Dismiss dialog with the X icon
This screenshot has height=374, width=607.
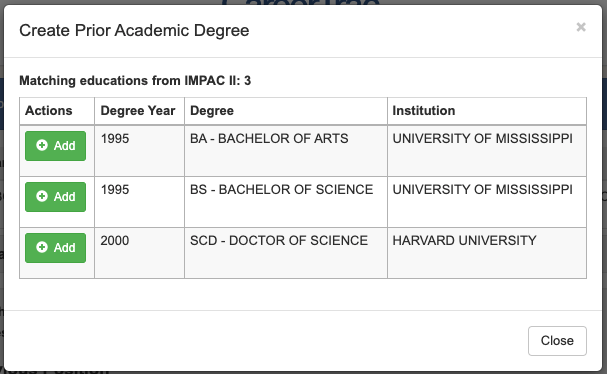click(x=581, y=27)
